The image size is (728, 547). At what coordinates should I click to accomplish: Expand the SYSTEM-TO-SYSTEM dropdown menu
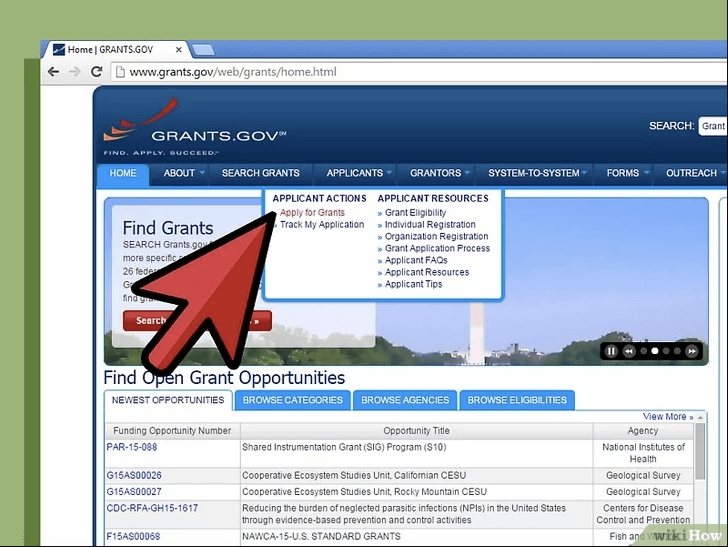[x=538, y=173]
